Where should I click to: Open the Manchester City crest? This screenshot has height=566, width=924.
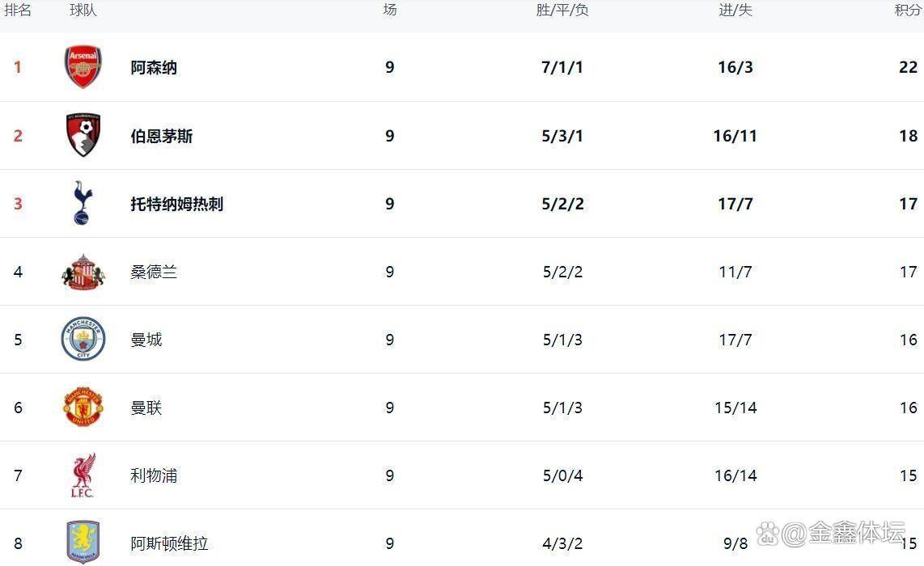coord(83,339)
